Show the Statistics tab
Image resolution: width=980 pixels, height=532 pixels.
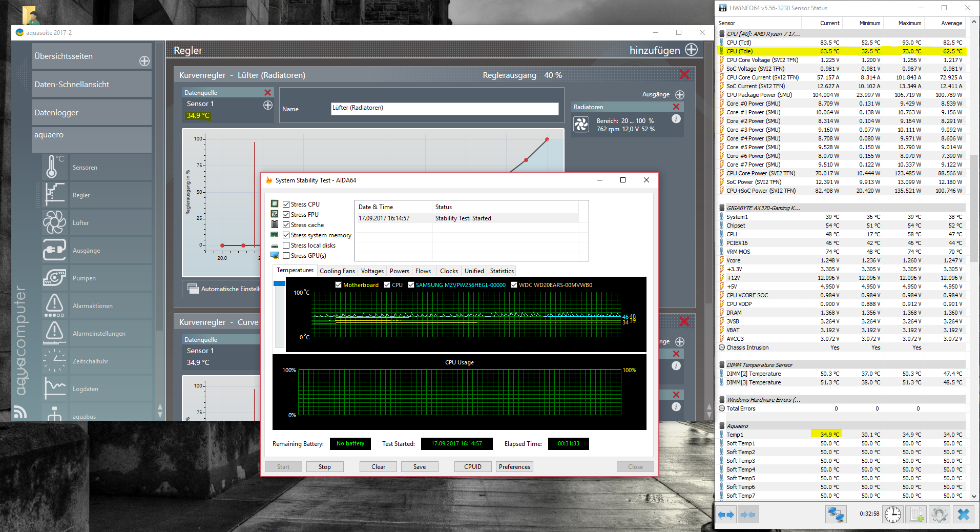[x=502, y=271]
